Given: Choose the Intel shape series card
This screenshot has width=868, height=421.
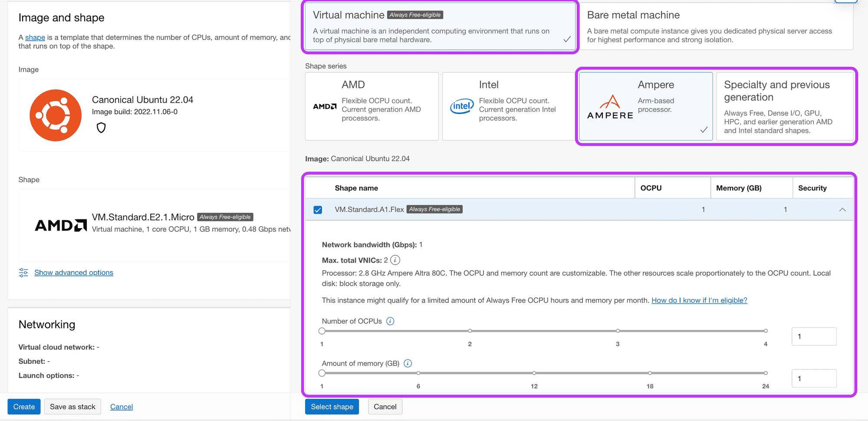Looking at the screenshot, I should tap(509, 106).
